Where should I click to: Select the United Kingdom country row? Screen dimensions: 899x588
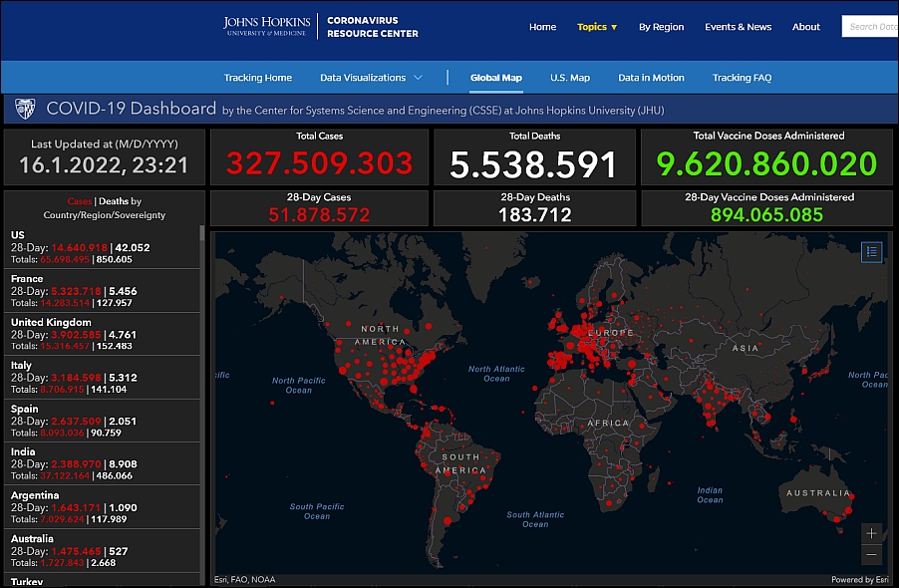tap(102, 334)
